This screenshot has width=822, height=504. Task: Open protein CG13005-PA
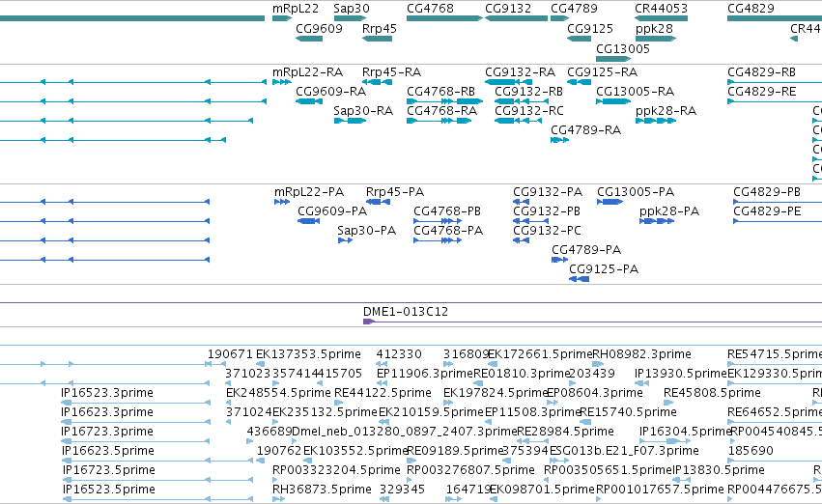(x=609, y=202)
